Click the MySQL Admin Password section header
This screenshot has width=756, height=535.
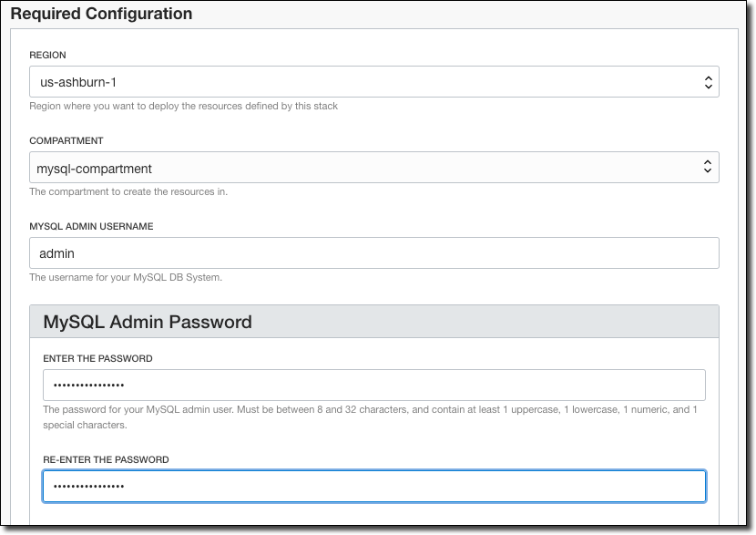click(x=148, y=322)
